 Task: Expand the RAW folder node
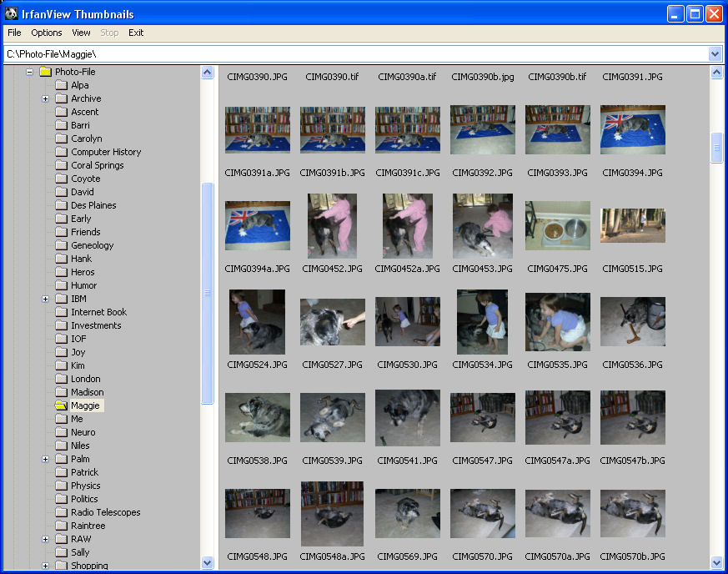(45, 540)
